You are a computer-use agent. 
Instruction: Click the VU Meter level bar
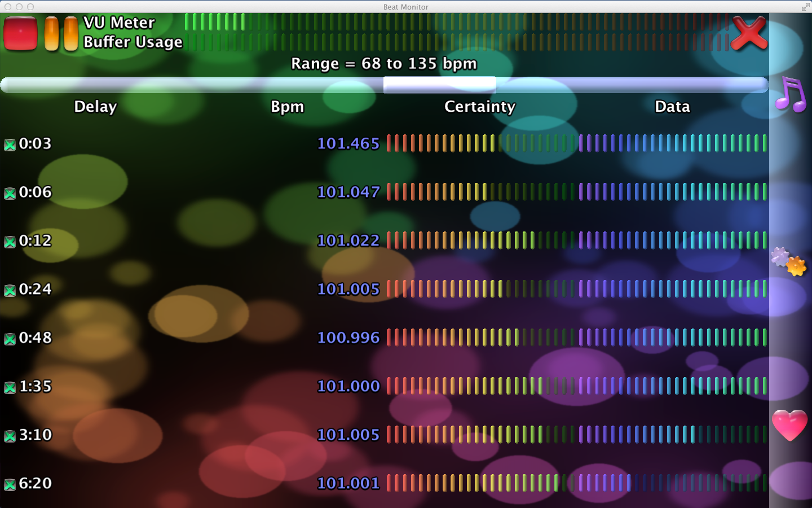[457, 22]
